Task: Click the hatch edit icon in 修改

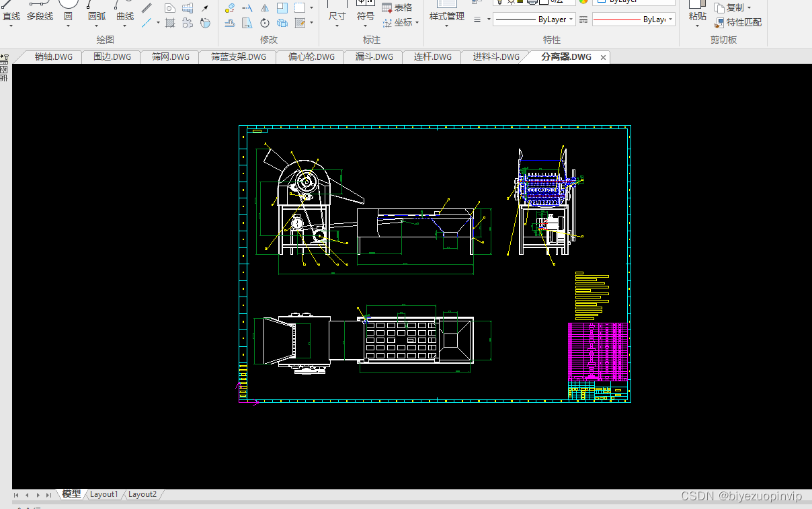Action: pyautogui.click(x=300, y=23)
